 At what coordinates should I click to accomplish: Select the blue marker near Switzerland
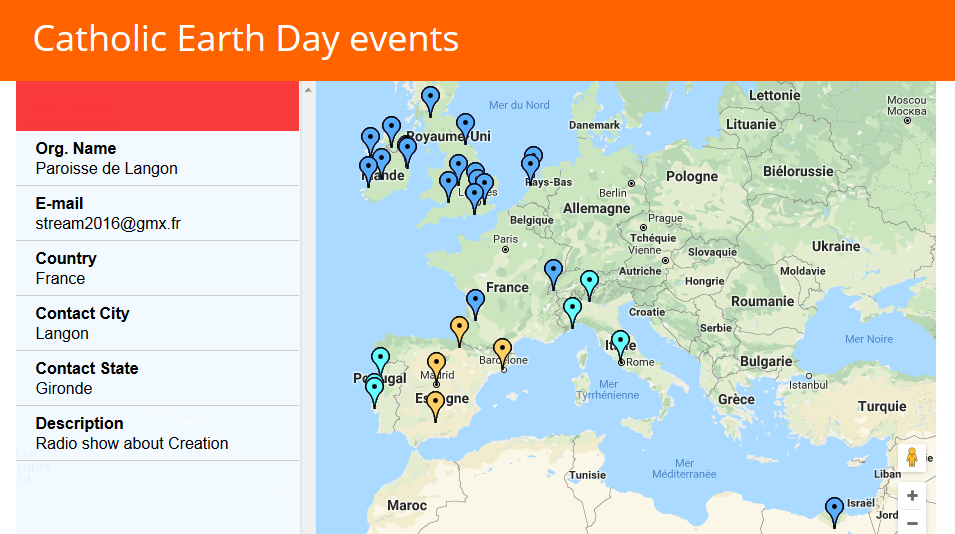click(553, 272)
